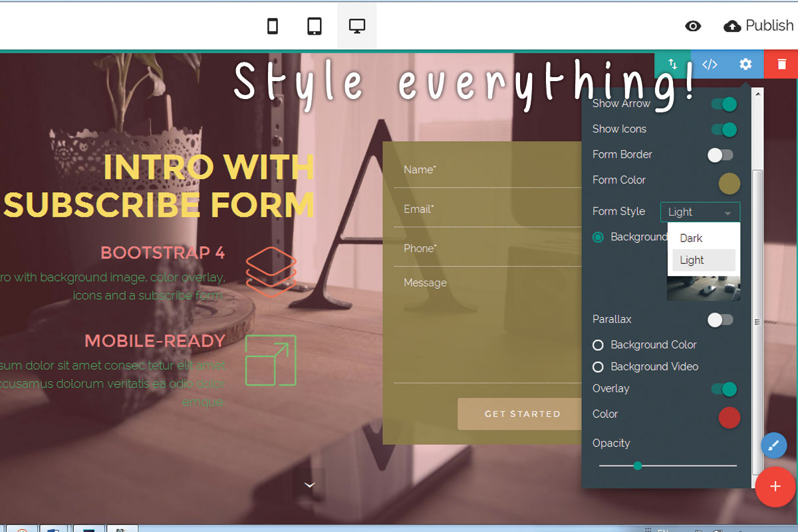Screen dimensions: 798x532
Task: Switch to mobile phone preview
Action: click(272, 26)
